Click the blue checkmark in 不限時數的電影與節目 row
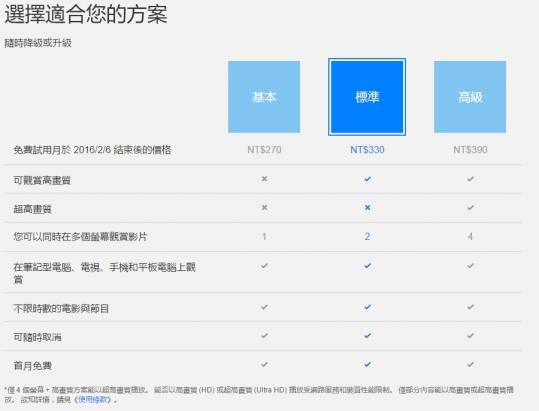Image resolution: width=539 pixels, height=411 pixels. click(367, 307)
